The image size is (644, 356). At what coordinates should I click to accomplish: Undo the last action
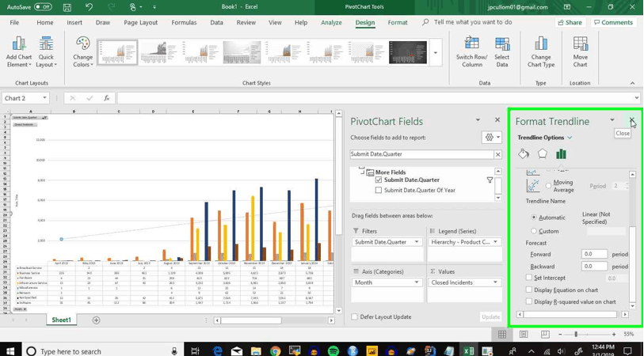(89, 7)
